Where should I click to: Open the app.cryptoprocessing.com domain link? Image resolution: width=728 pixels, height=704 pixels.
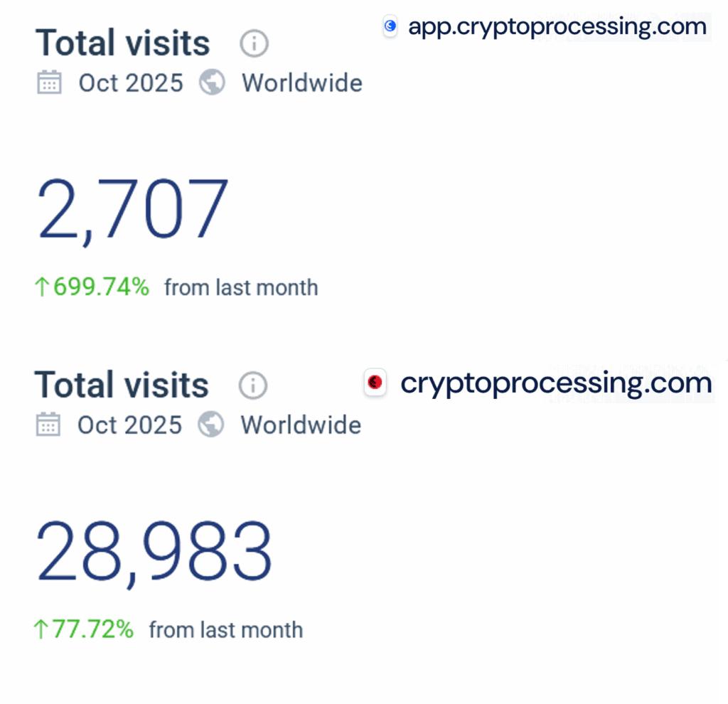pos(557,26)
